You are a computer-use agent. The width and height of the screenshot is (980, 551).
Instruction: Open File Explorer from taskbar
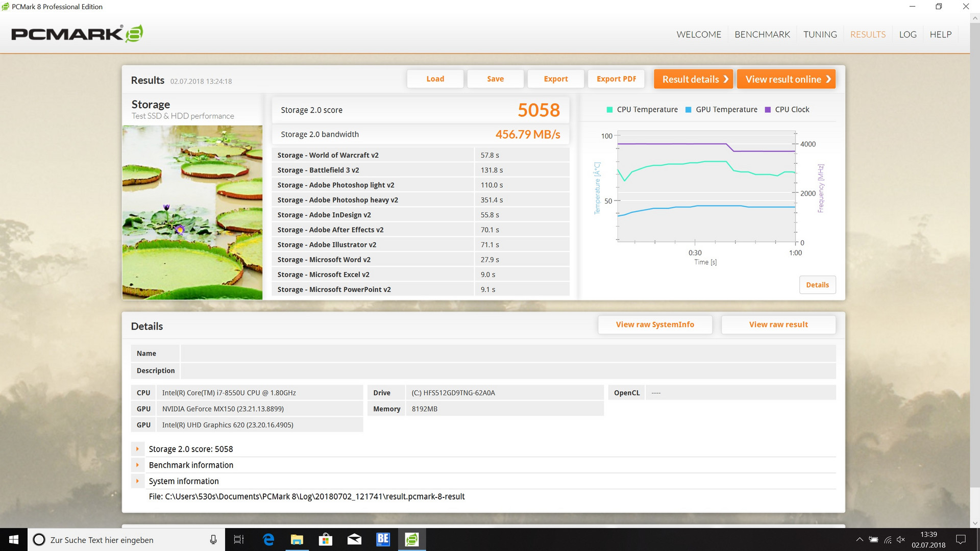tap(297, 539)
